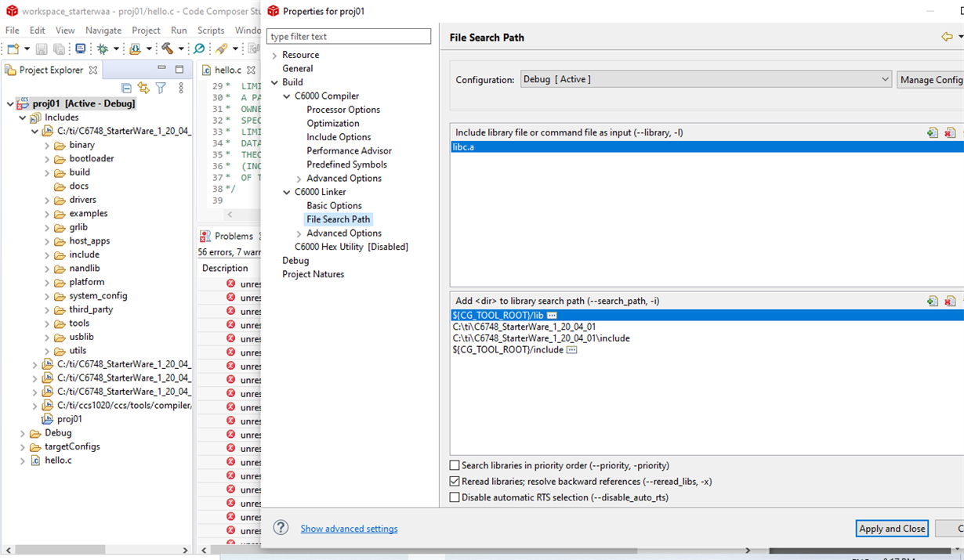Add a library file with the green plus icon
The height and width of the screenshot is (560, 964).
pyautogui.click(x=932, y=132)
